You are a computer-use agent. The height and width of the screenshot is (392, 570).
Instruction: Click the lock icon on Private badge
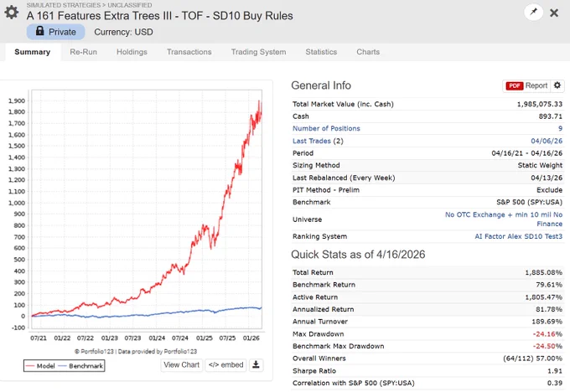tap(40, 31)
